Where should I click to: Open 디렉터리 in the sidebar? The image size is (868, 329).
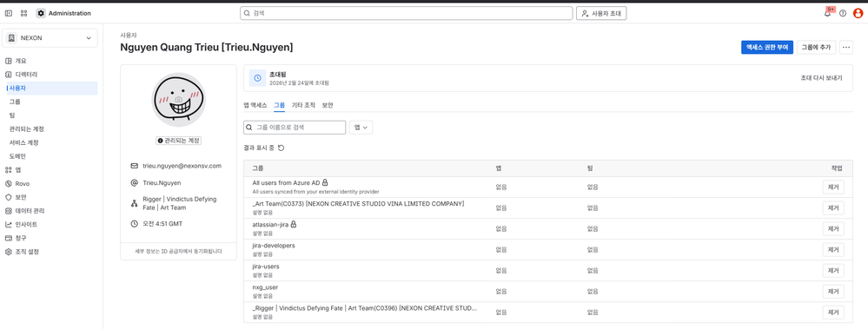(50, 74)
